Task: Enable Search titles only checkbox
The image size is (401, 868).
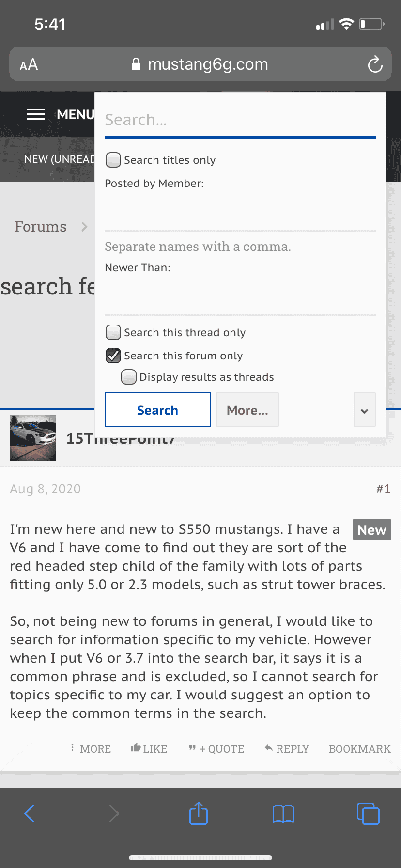Action: 113,160
